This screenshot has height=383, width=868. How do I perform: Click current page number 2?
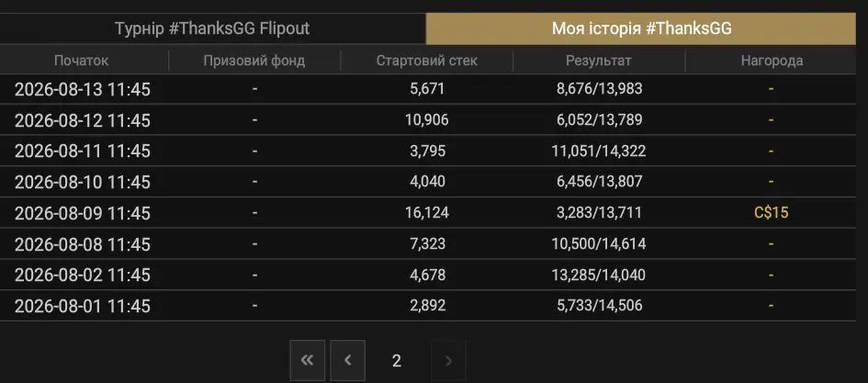pos(397,361)
